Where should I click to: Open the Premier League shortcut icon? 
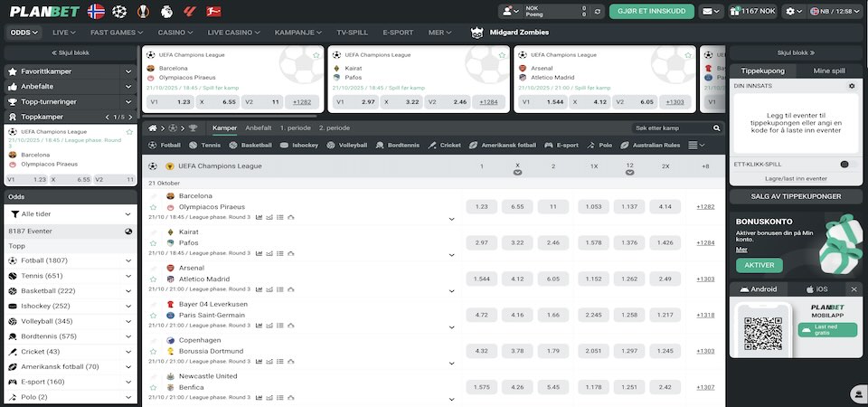tap(166, 12)
